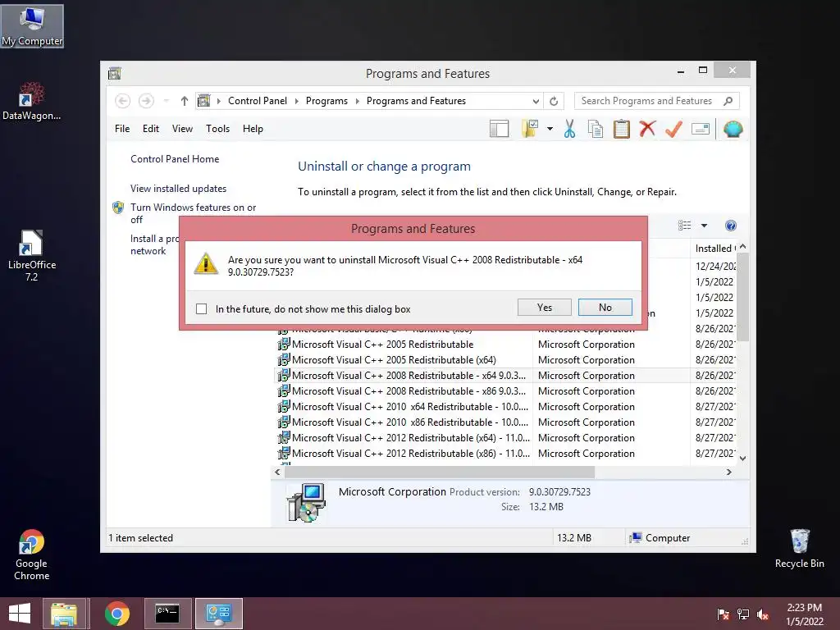Open Turn Windows features on or off
The height and width of the screenshot is (630, 840).
[194, 213]
